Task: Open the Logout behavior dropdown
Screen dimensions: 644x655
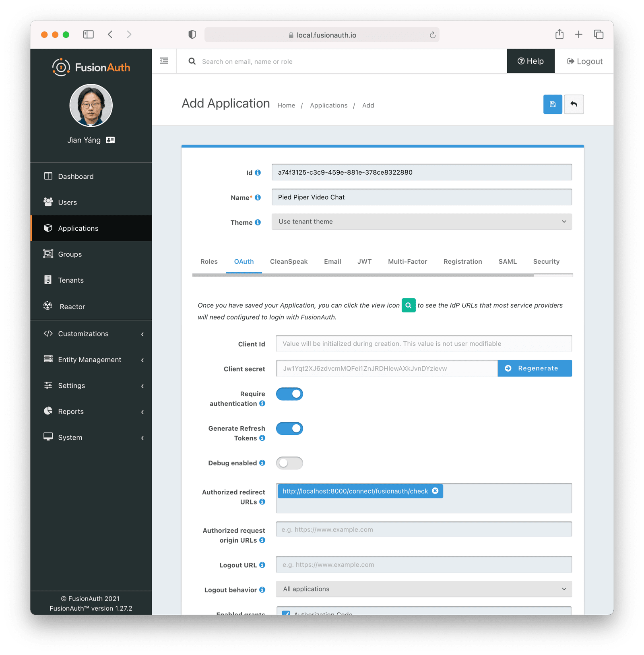Action: (x=424, y=589)
